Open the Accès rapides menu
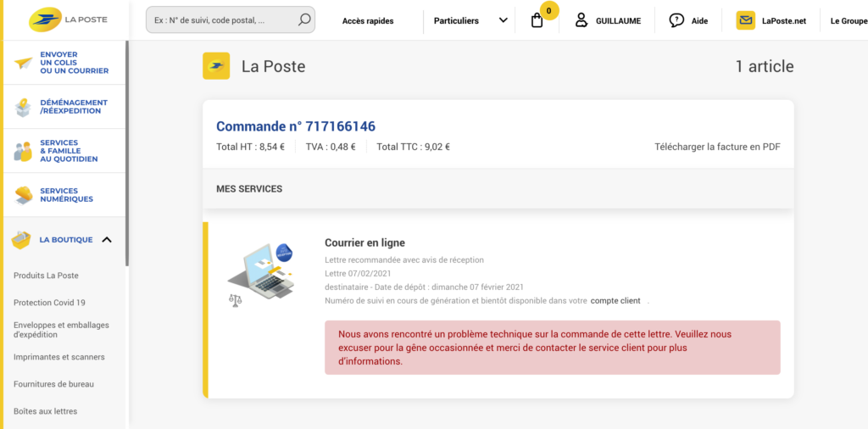Screen dimensions: 868x429 [368, 21]
